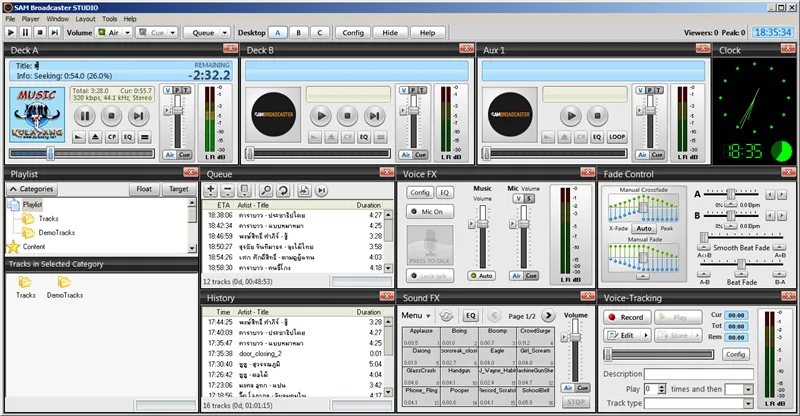Toggle Mic On in Voice FX
This screenshot has width=800, height=416.
pyautogui.click(x=430, y=211)
